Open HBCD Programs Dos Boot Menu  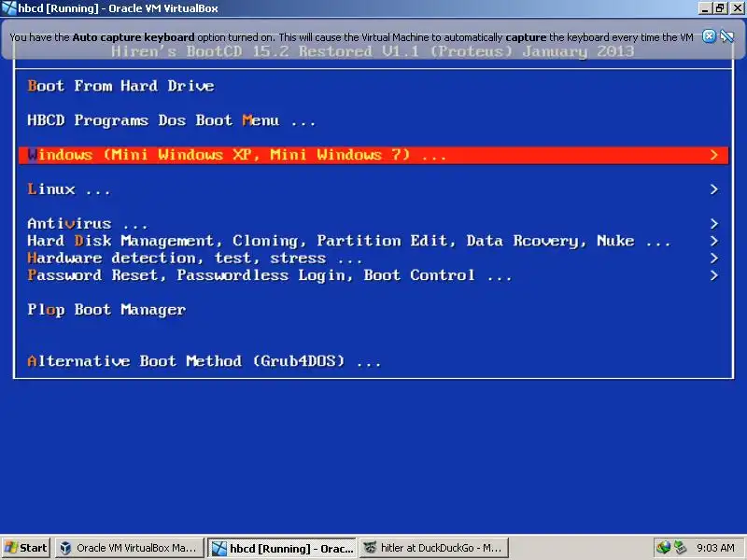coord(172,121)
